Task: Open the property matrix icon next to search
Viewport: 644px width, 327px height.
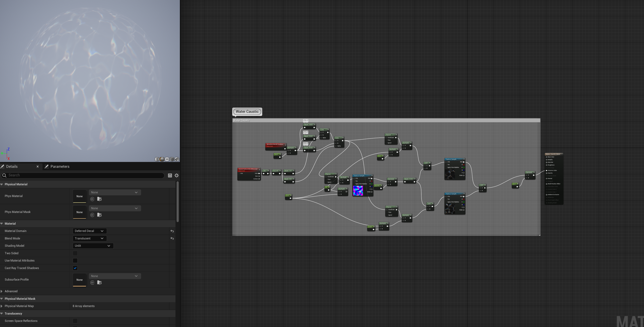Action: point(170,175)
